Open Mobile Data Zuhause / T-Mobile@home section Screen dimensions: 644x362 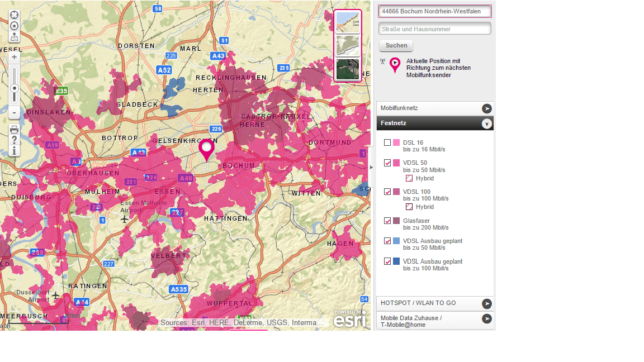[487, 319]
